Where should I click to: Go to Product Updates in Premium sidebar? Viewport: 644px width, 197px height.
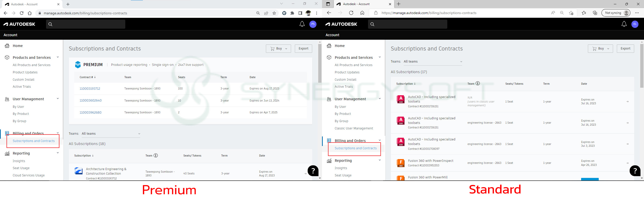click(25, 72)
